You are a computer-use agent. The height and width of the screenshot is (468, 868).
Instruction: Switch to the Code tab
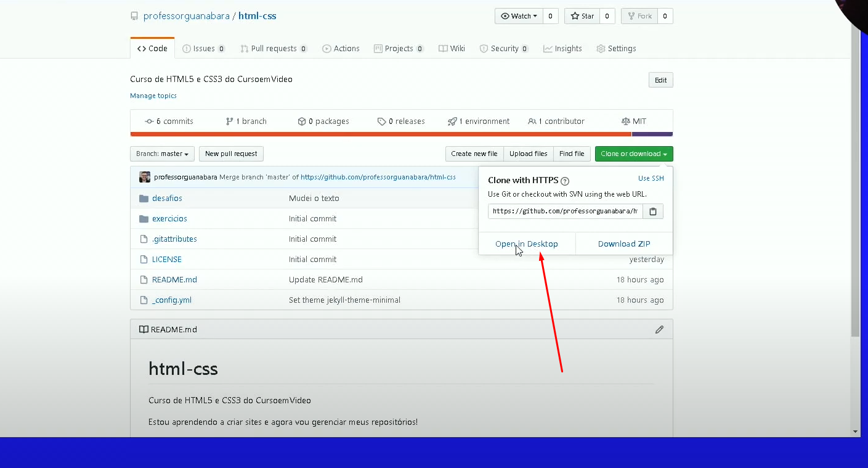[152, 49]
